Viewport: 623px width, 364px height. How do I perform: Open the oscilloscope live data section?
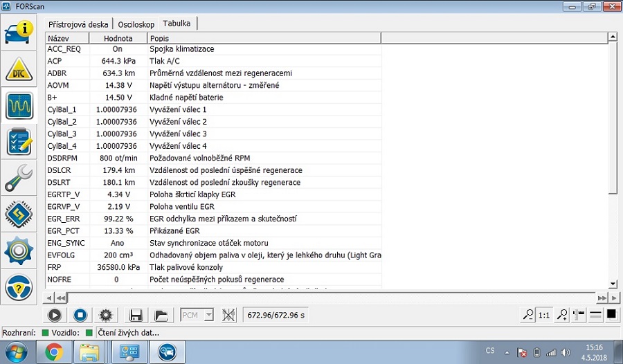[x=20, y=106]
